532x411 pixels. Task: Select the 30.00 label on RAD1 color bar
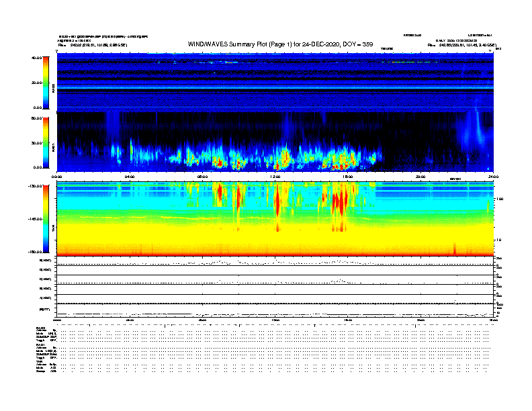point(36,143)
